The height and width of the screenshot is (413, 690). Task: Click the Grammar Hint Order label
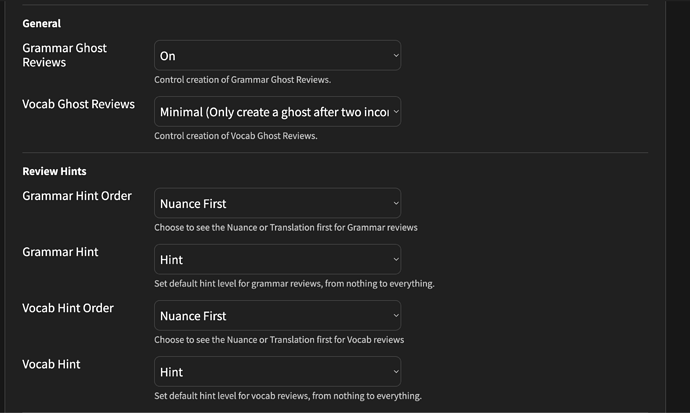(77, 196)
